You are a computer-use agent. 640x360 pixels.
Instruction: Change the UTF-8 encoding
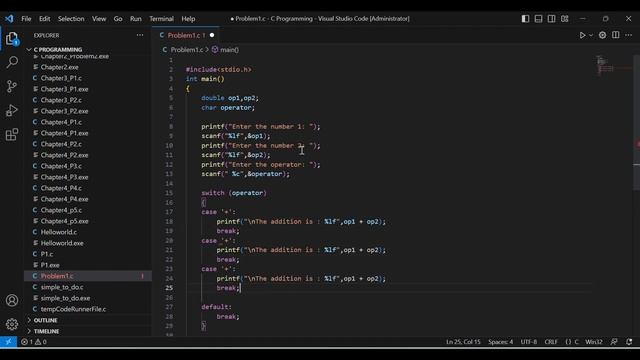coord(529,342)
